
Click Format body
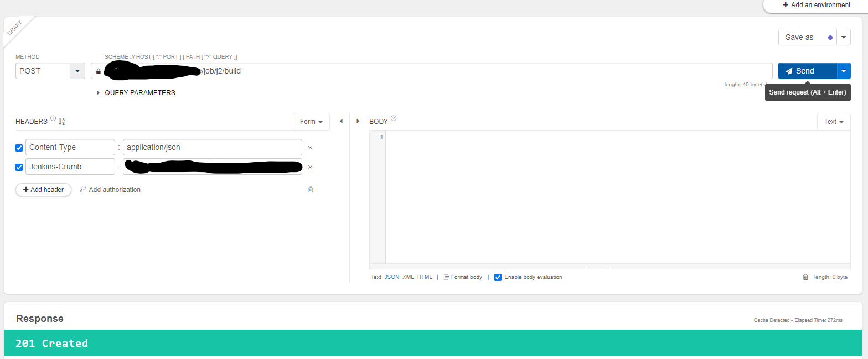pyautogui.click(x=463, y=277)
